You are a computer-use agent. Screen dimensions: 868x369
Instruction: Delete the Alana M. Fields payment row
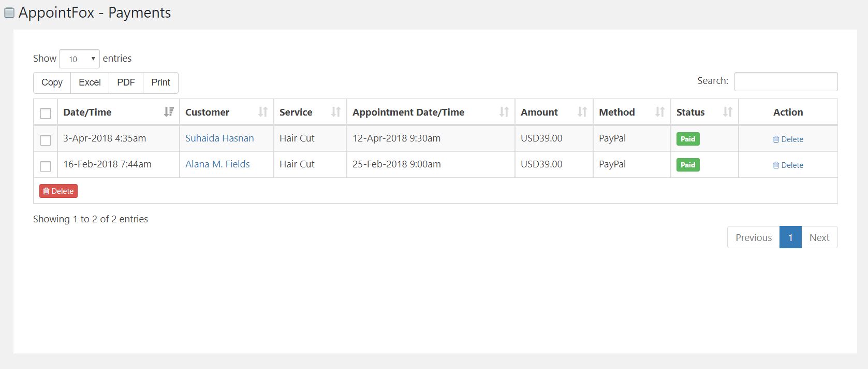pyautogui.click(x=788, y=165)
